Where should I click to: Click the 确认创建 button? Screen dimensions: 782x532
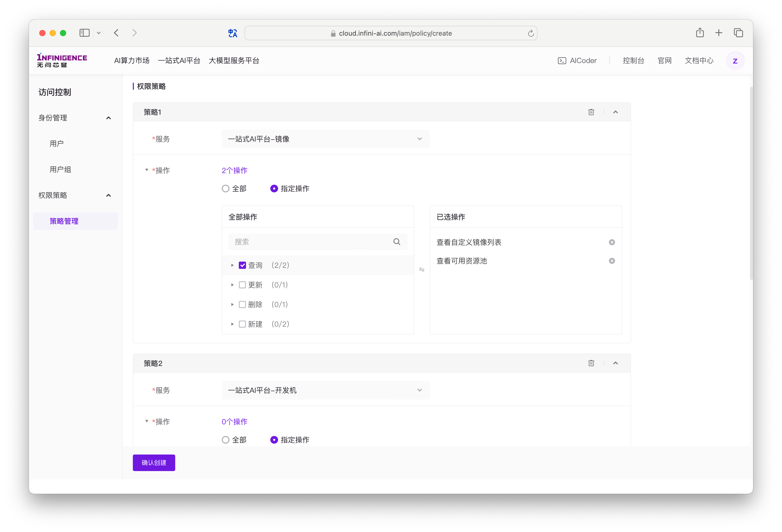coord(154,463)
